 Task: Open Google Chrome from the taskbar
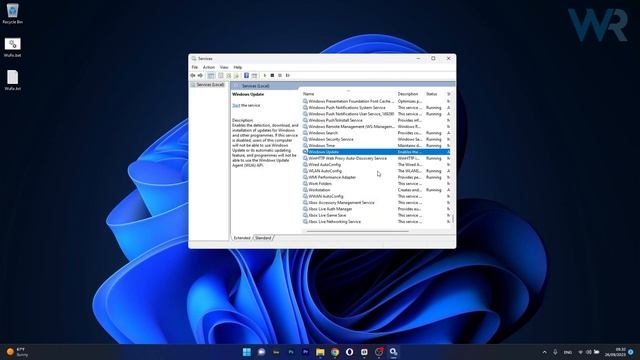(335, 352)
